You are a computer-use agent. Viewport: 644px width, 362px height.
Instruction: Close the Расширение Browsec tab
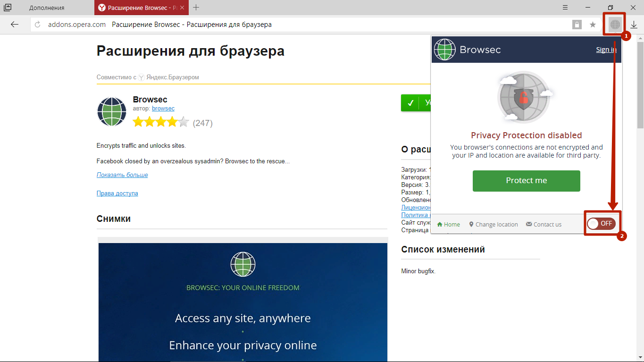(183, 8)
